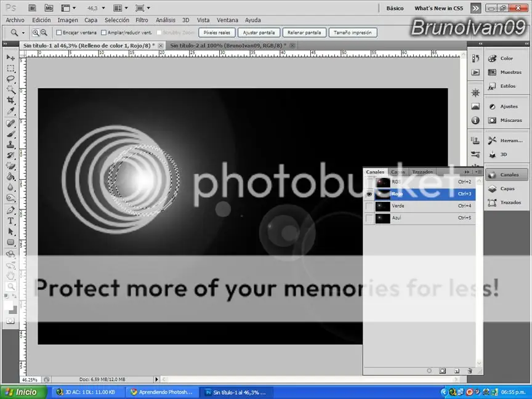Click Ajustar pantalla button
This screenshot has width=532, height=399.
tap(259, 33)
